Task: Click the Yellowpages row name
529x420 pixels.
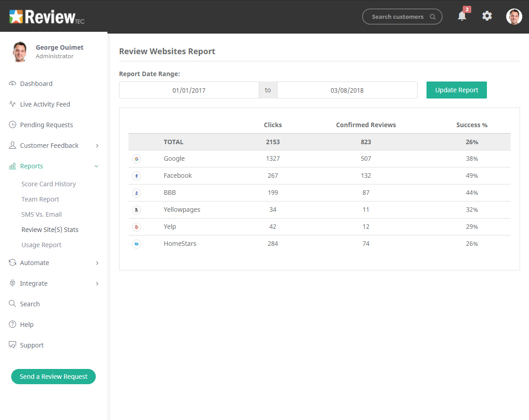Action: click(182, 209)
